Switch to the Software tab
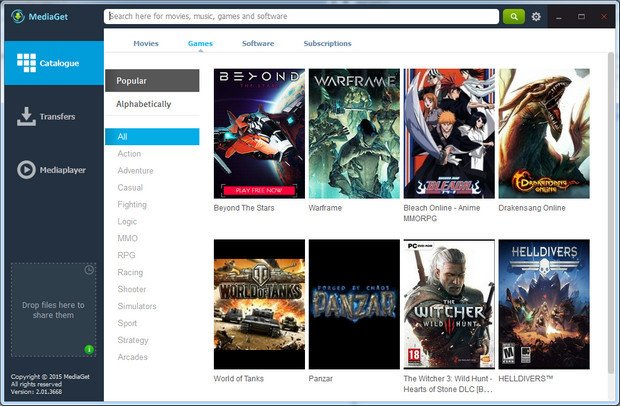Screen dimensions: 620x406 [x=258, y=43]
